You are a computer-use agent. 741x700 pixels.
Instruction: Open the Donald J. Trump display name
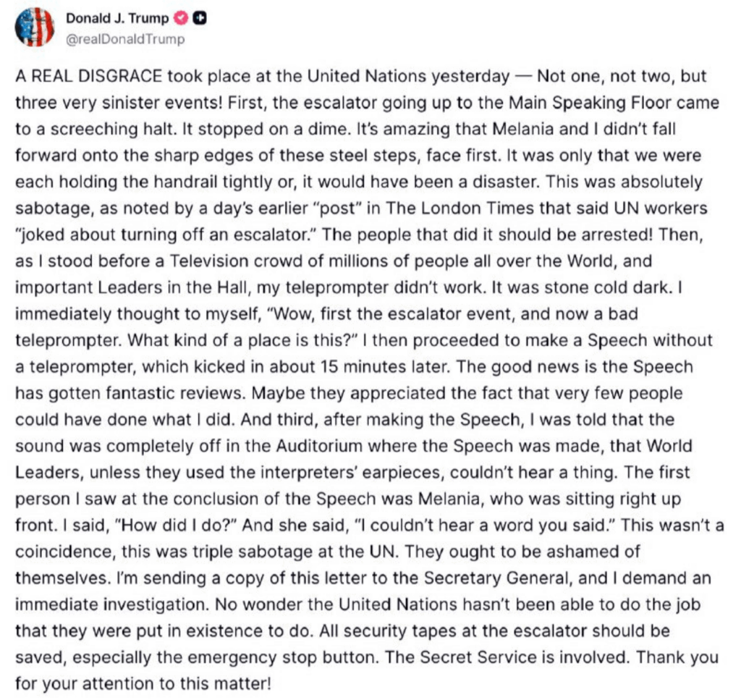coord(117,20)
